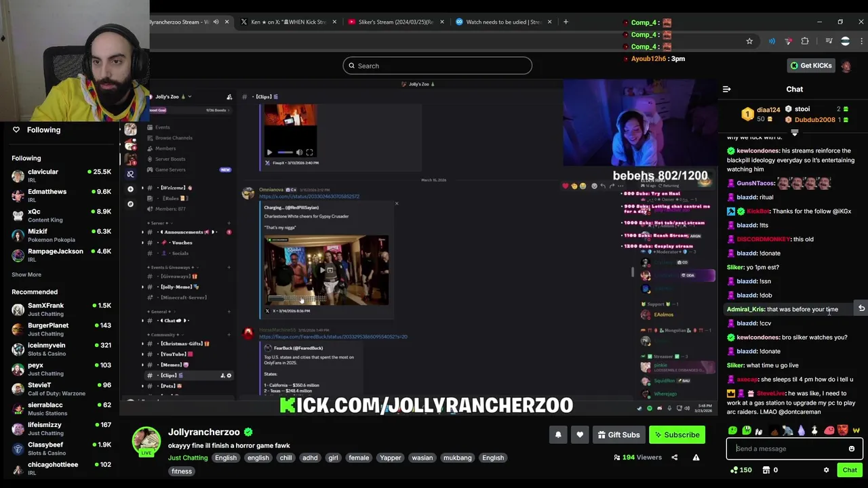This screenshot has height=488, width=868.
Task: Click the embedded Discord video seek bar
Action: (x=285, y=152)
